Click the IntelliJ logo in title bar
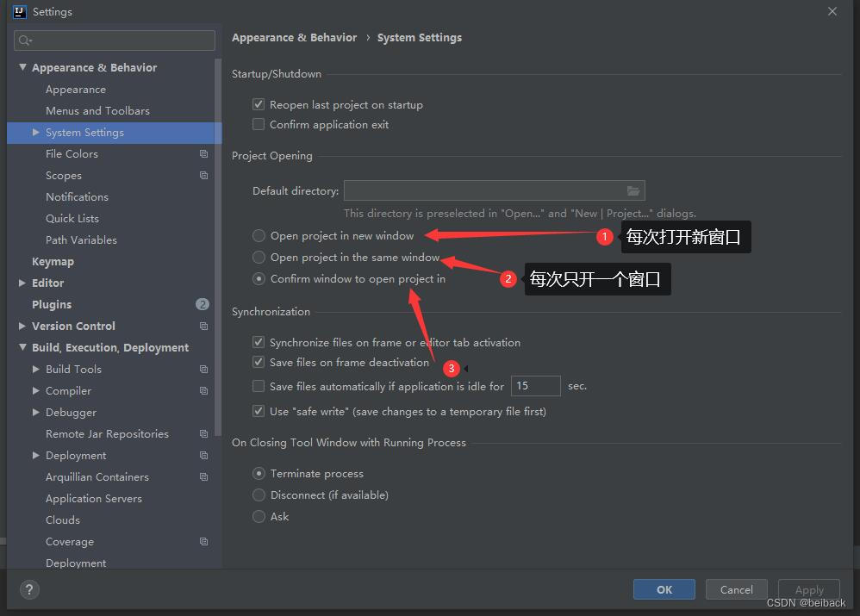Viewport: 860px width, 616px height. pyautogui.click(x=19, y=11)
